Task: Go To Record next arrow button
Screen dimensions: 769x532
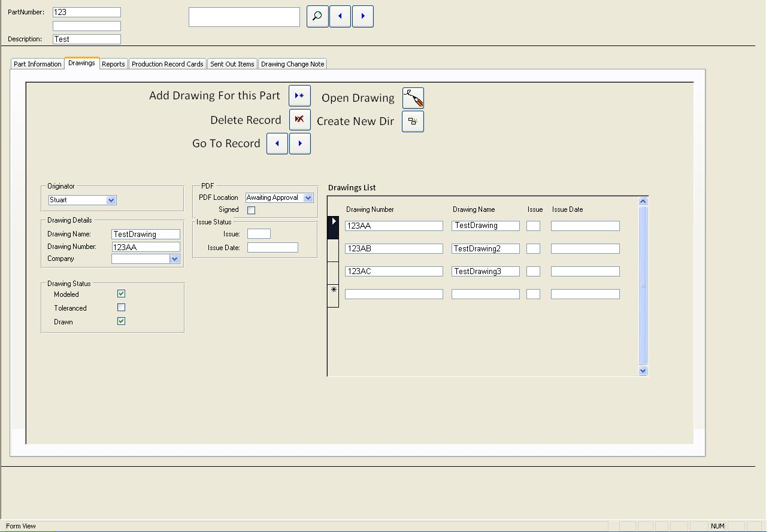Action: pyautogui.click(x=300, y=144)
